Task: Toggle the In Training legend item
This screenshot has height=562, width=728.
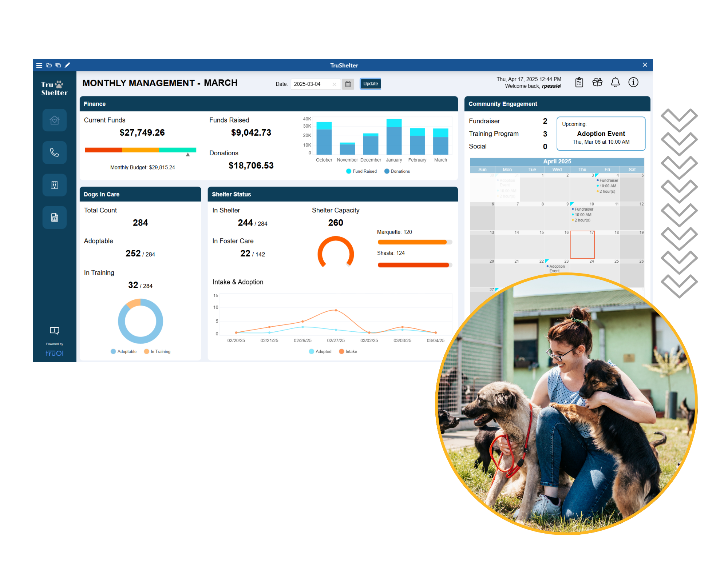Action: tap(157, 351)
